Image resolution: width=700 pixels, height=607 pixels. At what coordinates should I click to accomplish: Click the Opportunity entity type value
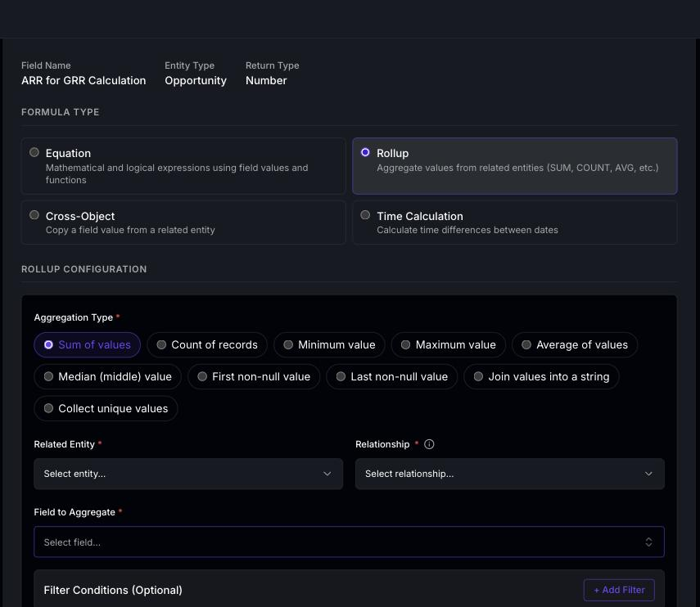196,81
